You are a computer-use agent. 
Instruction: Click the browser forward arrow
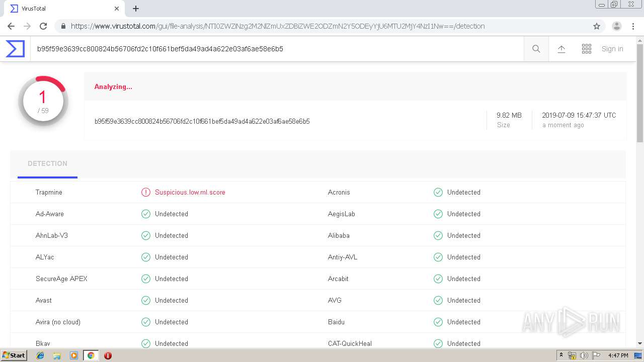(27, 26)
